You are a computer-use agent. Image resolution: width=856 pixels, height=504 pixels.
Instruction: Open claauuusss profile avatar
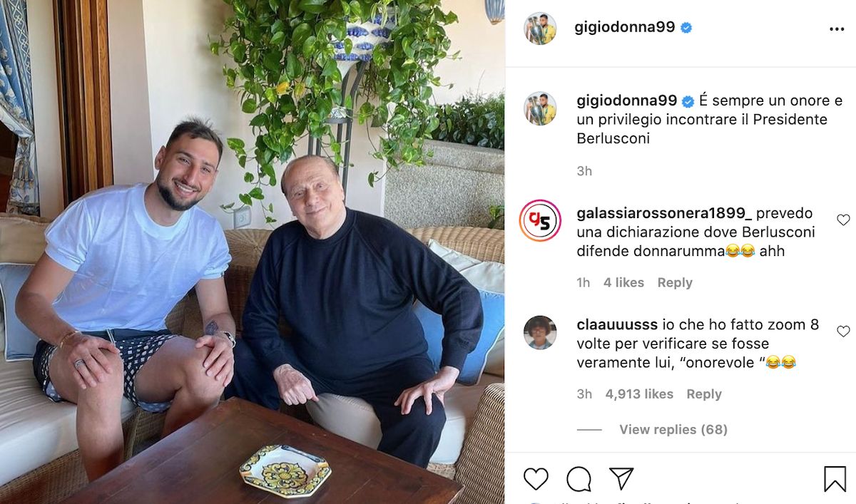tap(540, 332)
